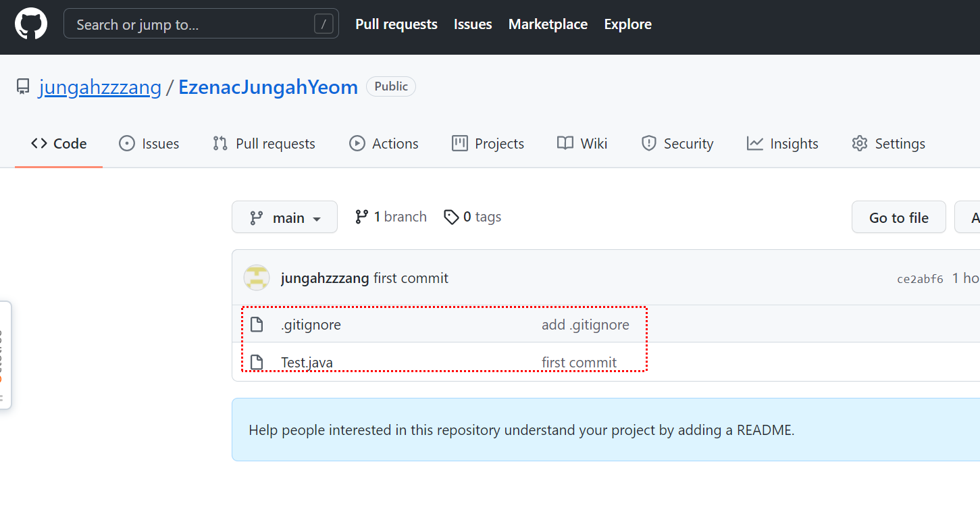Viewport: 980px width, 516px height.
Task: Click the slash shortcut key icon
Action: coord(324,25)
